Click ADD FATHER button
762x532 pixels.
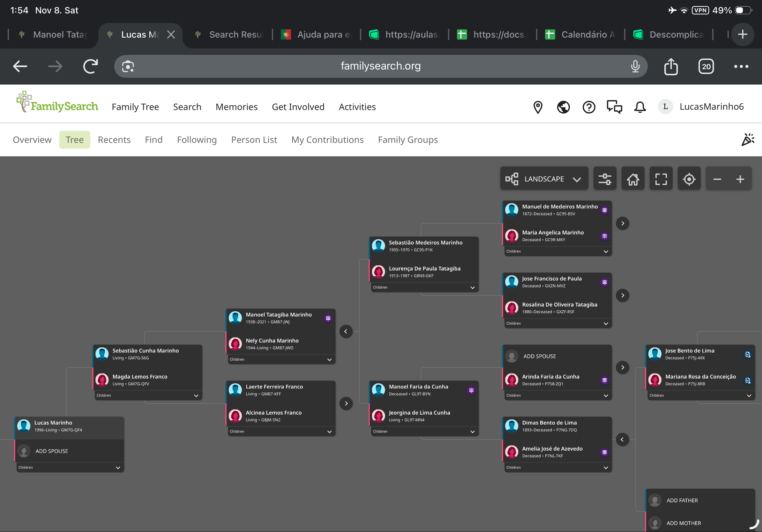point(682,500)
